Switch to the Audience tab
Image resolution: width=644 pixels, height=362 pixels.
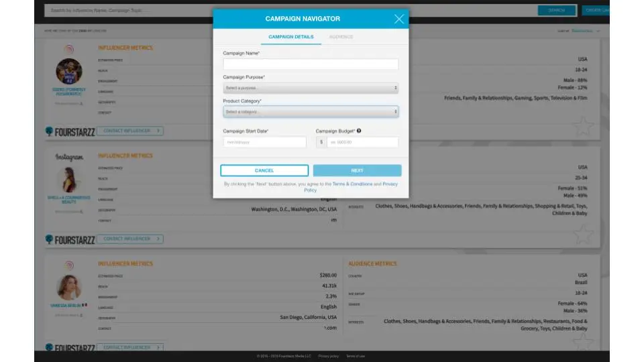[341, 37]
